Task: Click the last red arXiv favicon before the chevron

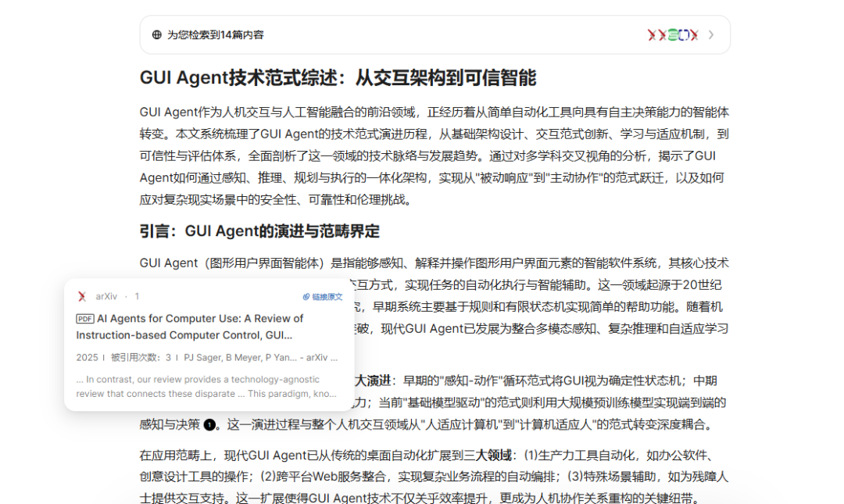Action: [694, 34]
